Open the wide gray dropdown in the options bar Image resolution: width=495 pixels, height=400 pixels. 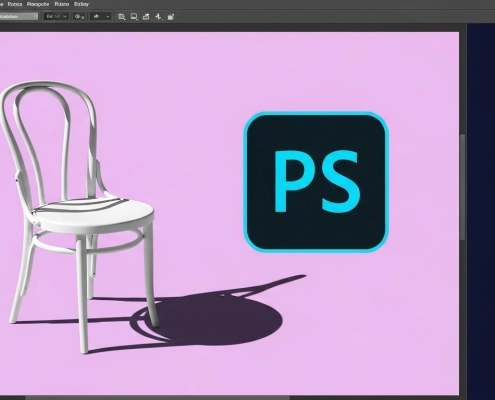[18, 16]
